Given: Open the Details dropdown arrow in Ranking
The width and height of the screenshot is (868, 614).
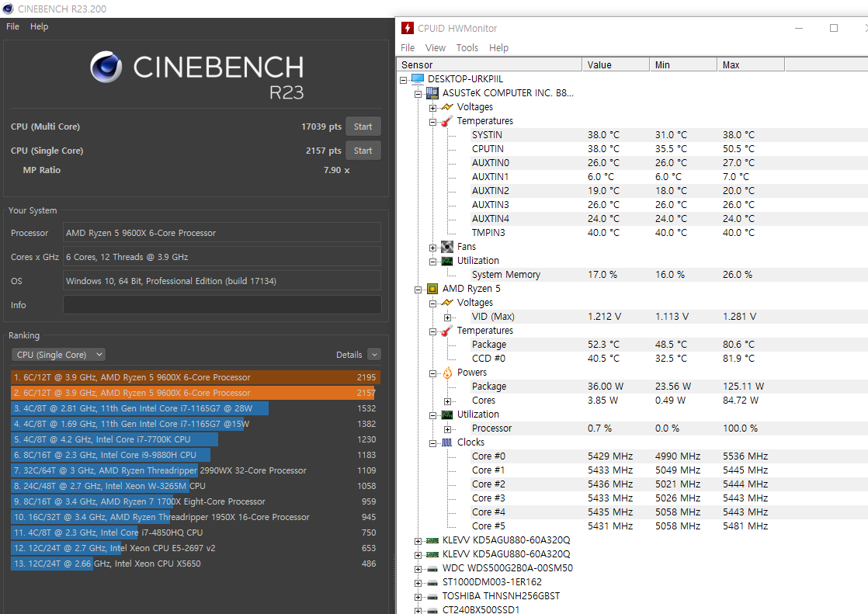Looking at the screenshot, I should tap(374, 354).
